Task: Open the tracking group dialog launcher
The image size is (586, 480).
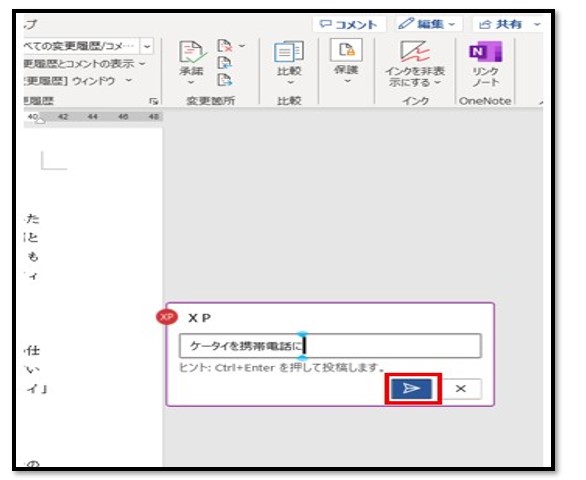Action: (154, 101)
